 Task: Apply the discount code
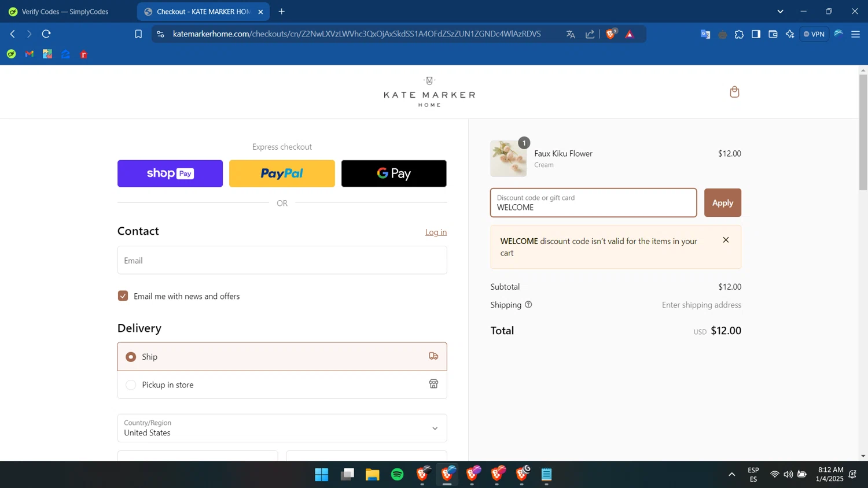pos(723,203)
